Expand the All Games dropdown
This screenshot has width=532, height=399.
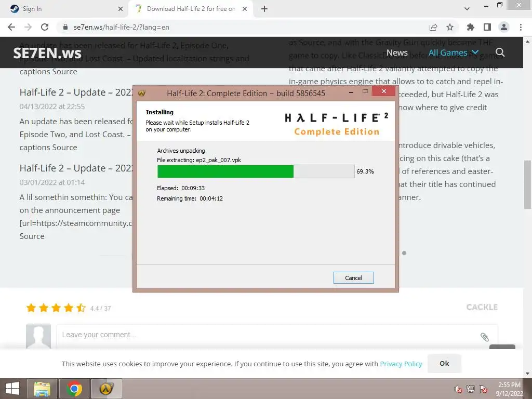click(453, 52)
